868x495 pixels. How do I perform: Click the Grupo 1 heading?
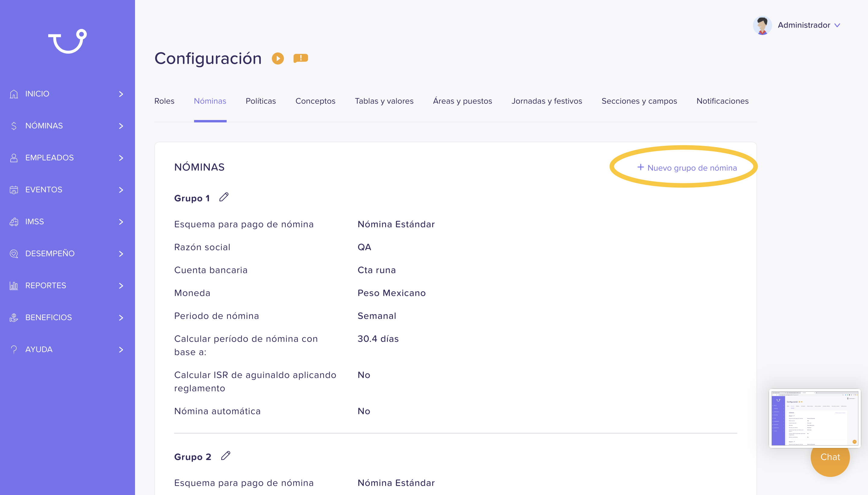tap(192, 198)
